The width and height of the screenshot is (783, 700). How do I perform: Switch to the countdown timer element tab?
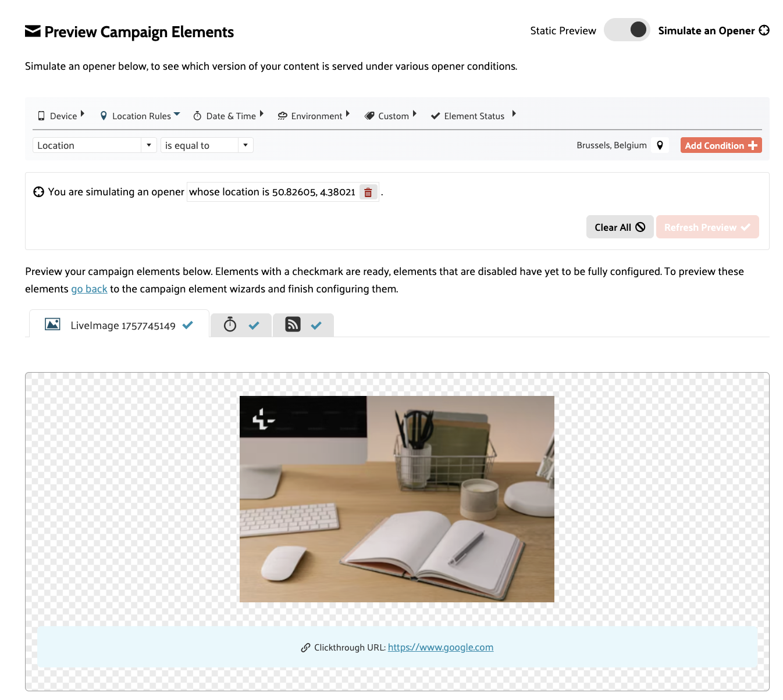[x=241, y=325]
